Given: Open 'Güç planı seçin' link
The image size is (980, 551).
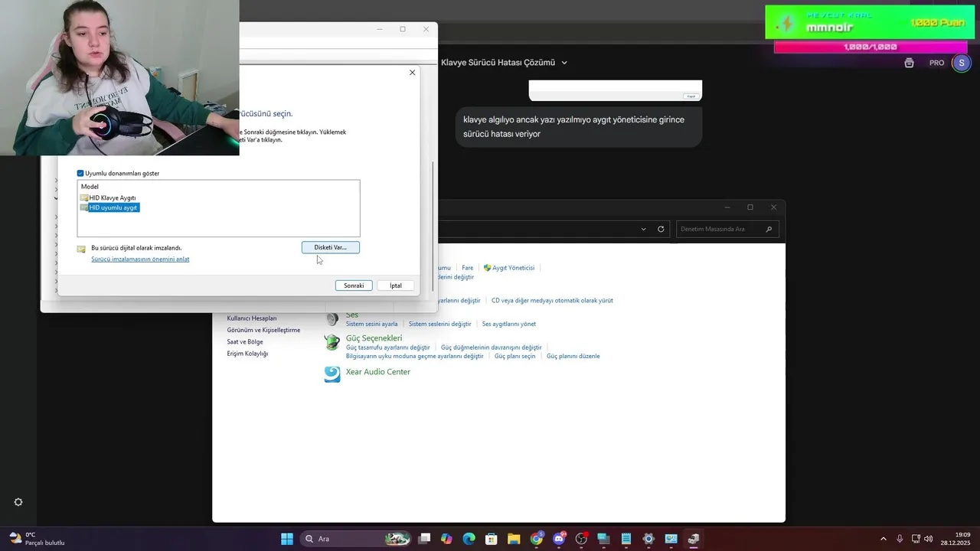Looking at the screenshot, I should click(x=514, y=357).
